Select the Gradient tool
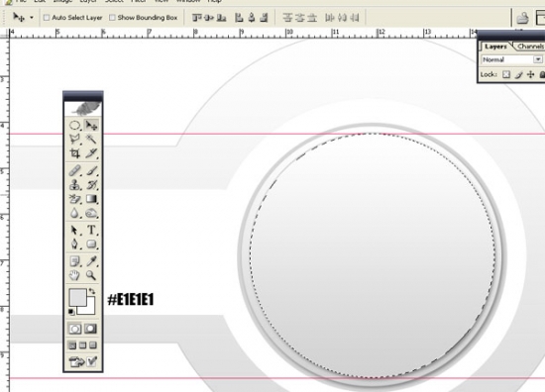This screenshot has height=392, width=545. [x=91, y=199]
